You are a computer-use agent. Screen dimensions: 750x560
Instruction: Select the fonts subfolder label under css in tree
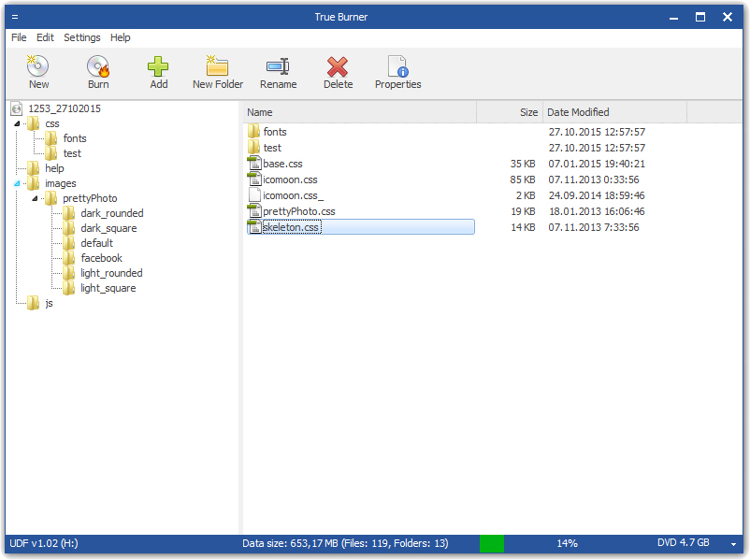click(75, 138)
